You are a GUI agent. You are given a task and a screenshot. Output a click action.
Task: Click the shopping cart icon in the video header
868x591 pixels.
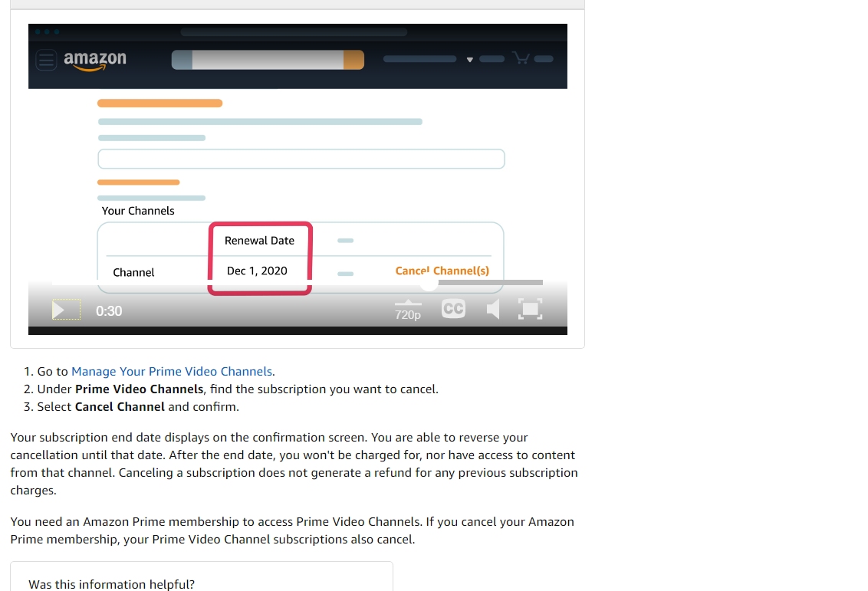pos(521,58)
